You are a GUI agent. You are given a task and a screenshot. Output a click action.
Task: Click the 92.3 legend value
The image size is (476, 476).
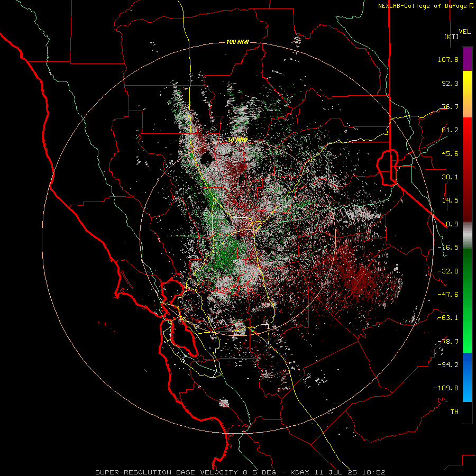click(450, 83)
